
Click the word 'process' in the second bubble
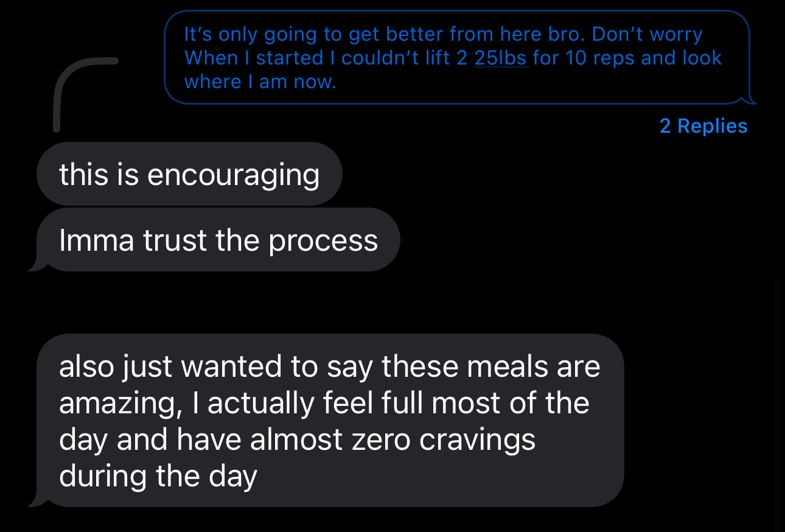click(323, 241)
